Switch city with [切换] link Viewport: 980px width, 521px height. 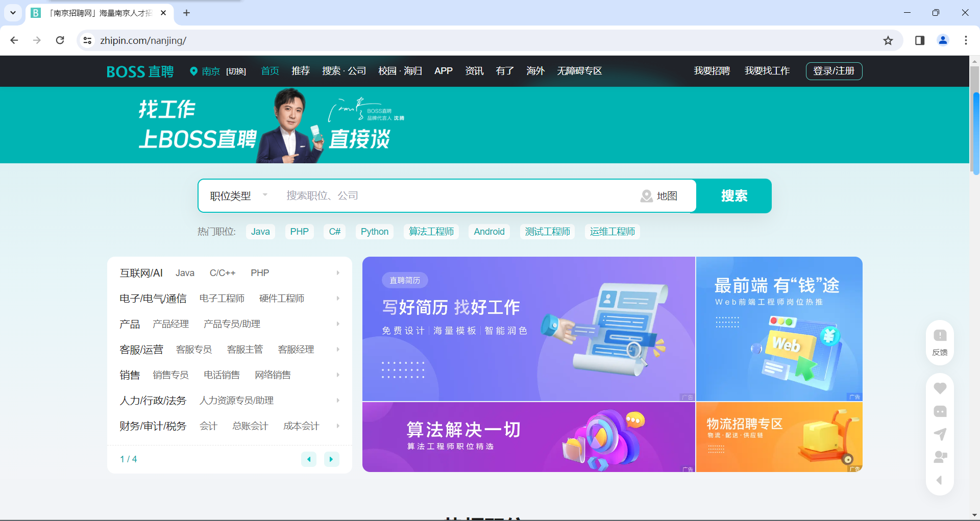click(236, 71)
